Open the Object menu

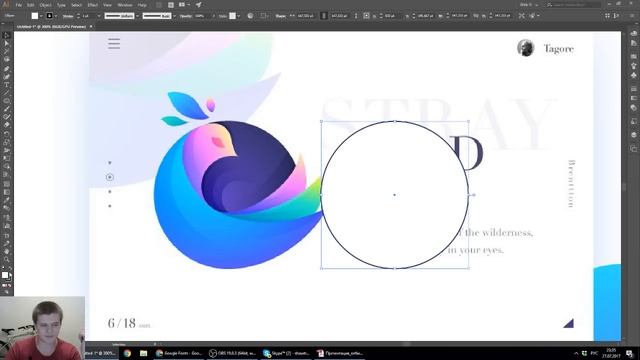pyautogui.click(x=45, y=5)
